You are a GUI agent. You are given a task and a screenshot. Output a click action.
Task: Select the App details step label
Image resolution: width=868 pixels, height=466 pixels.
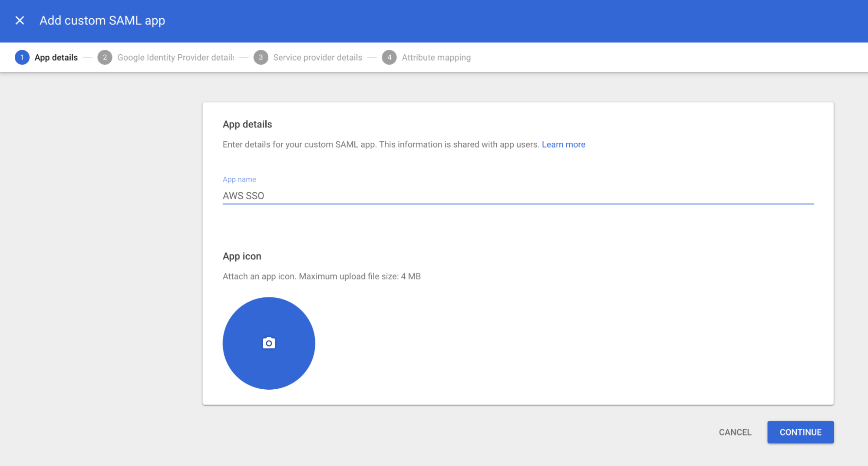click(56, 57)
